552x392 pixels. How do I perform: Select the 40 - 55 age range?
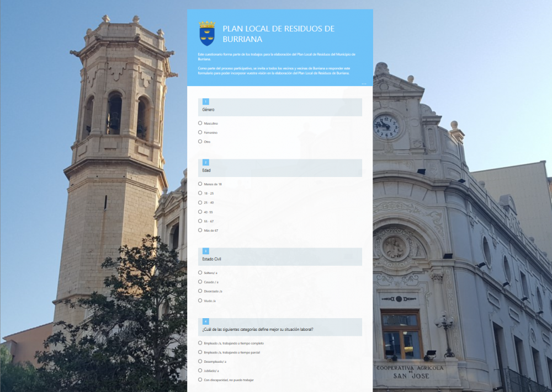coord(200,212)
